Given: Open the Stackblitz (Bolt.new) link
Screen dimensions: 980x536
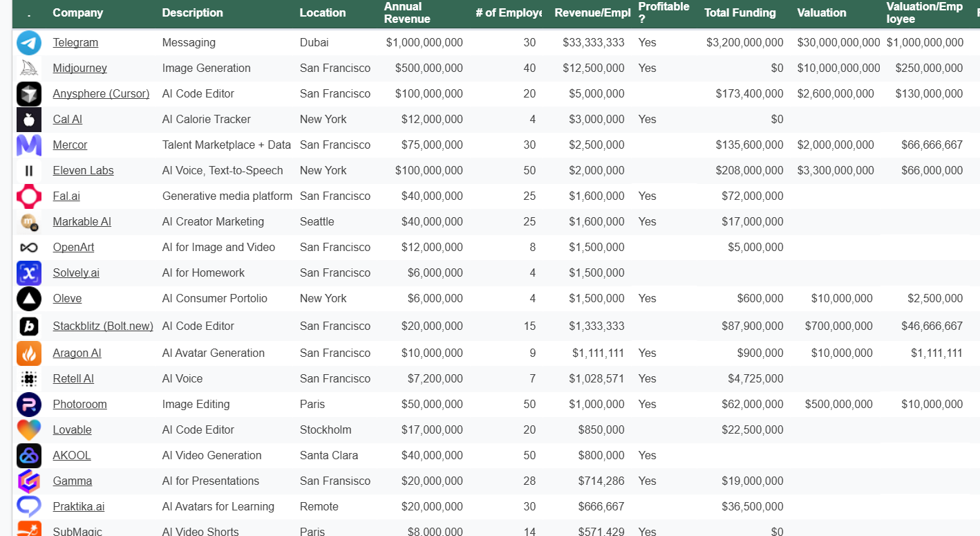Looking at the screenshot, I should 103,326.
